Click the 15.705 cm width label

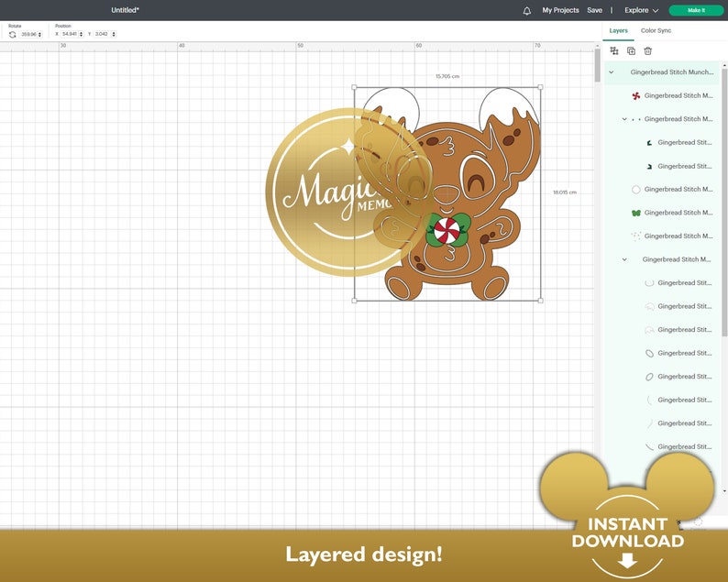(x=447, y=76)
